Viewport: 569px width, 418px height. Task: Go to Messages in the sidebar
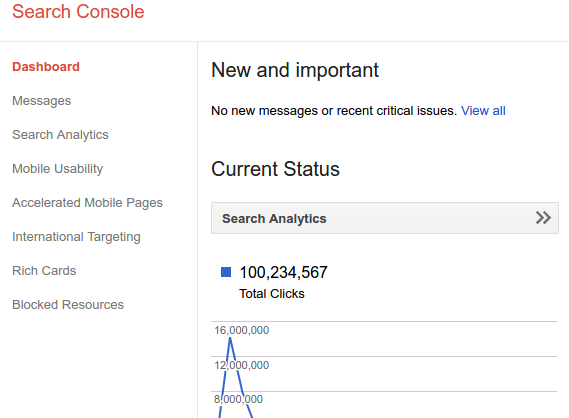[42, 101]
